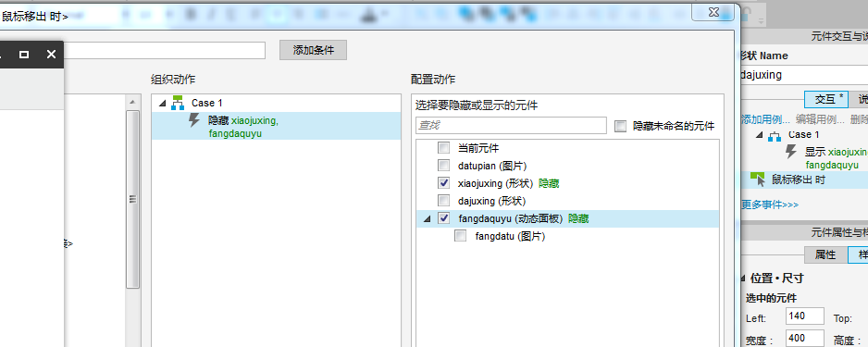Image resolution: width=868 pixels, height=347 pixels.
Task: Maximize the dark overlapping window
Action: (x=24, y=55)
